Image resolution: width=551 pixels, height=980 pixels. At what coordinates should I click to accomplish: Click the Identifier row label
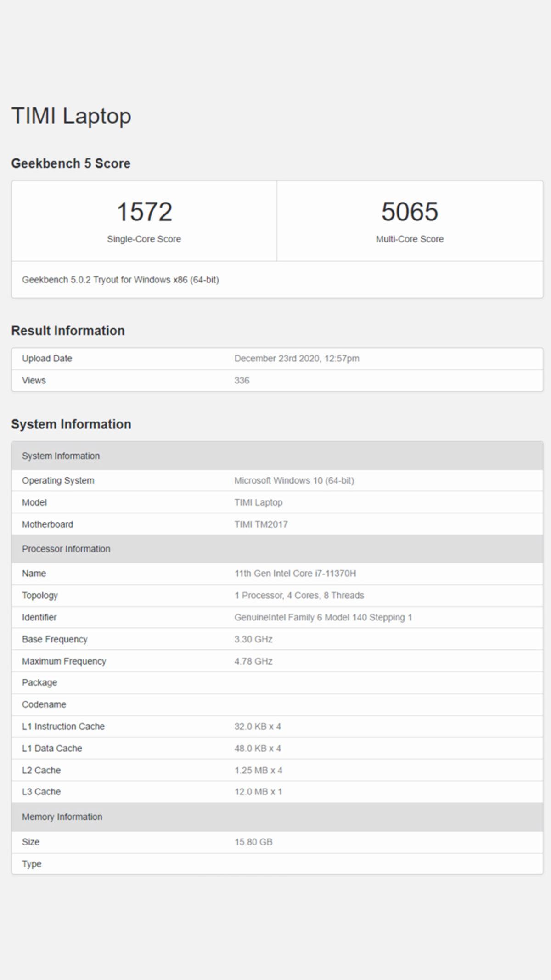coord(39,618)
